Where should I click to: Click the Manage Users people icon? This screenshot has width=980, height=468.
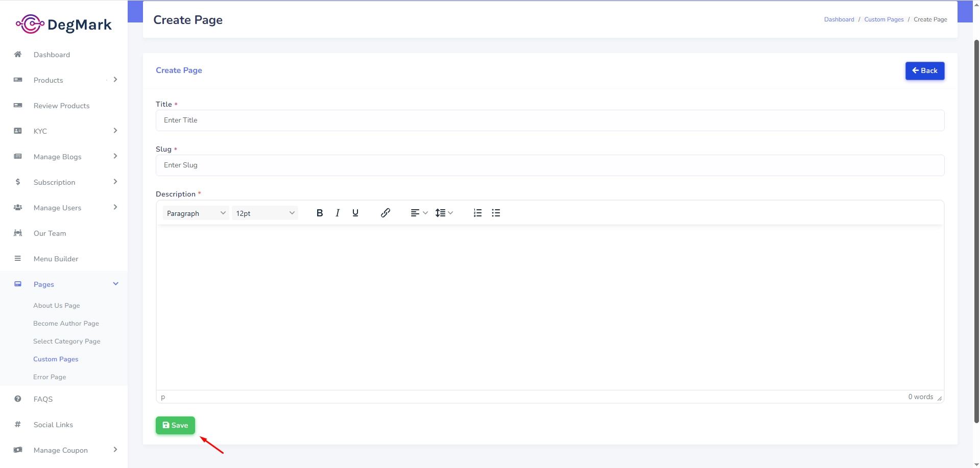point(18,207)
